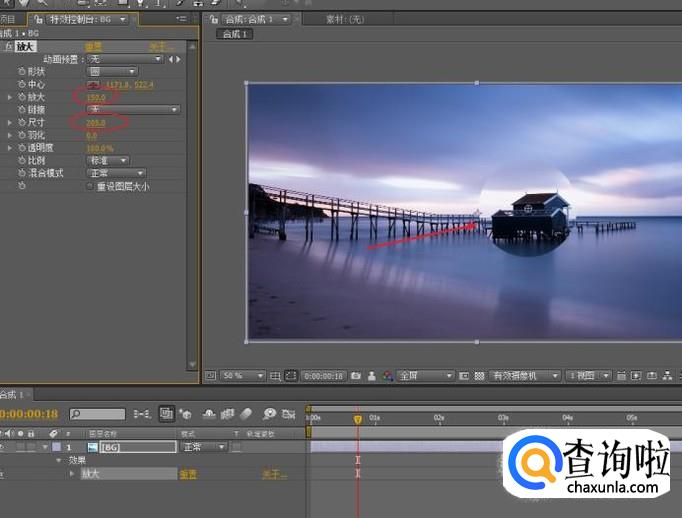Click the stopwatch icon next to 放大
Screen dimensions: 682x518
[x=22, y=97]
